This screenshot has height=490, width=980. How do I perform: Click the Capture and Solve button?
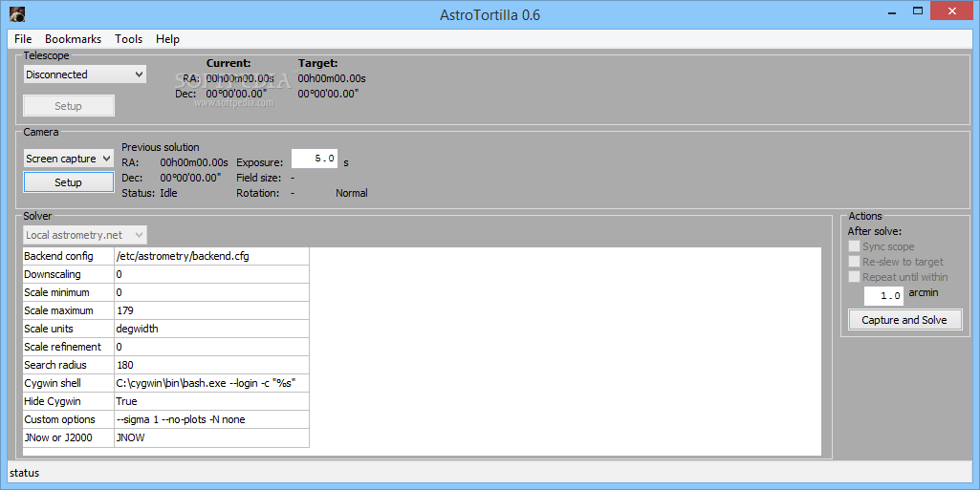click(x=904, y=320)
